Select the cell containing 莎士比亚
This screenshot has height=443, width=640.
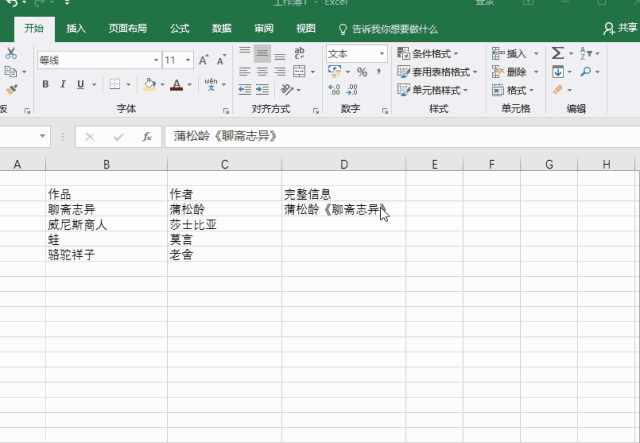pyautogui.click(x=223, y=225)
